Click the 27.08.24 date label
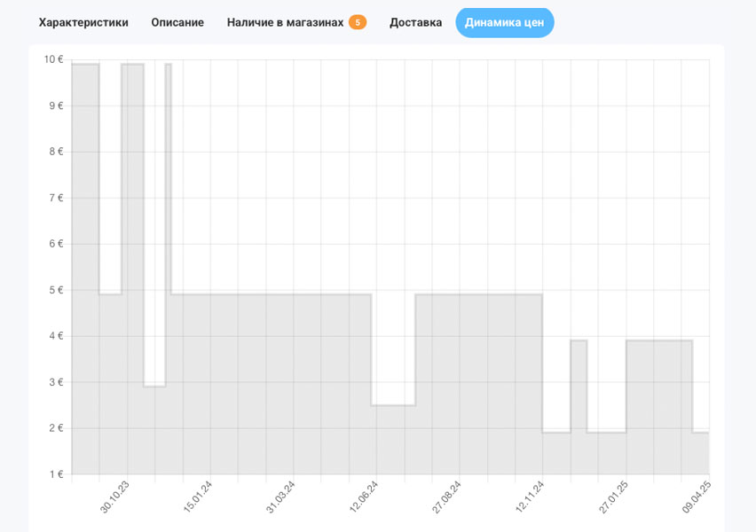The image size is (756, 532). (x=446, y=497)
